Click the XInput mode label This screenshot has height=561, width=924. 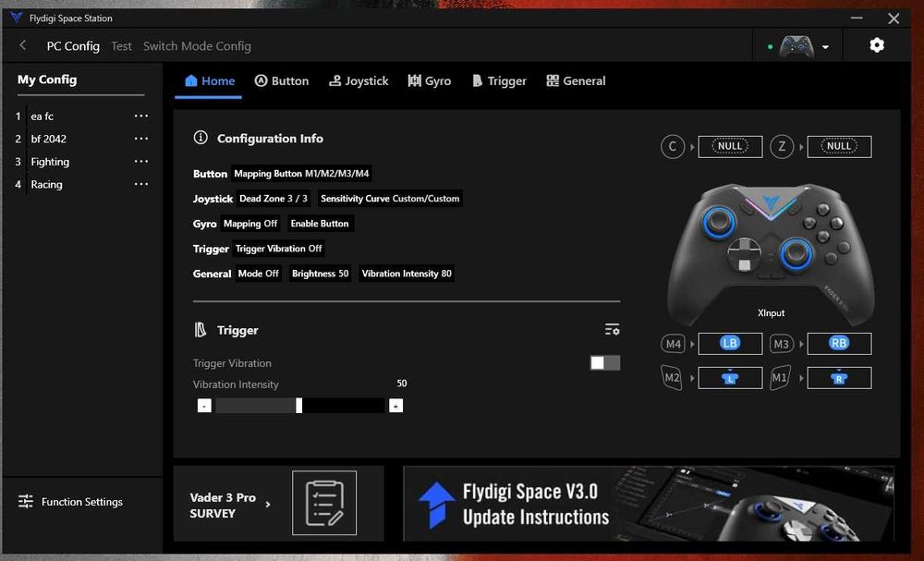(x=771, y=313)
